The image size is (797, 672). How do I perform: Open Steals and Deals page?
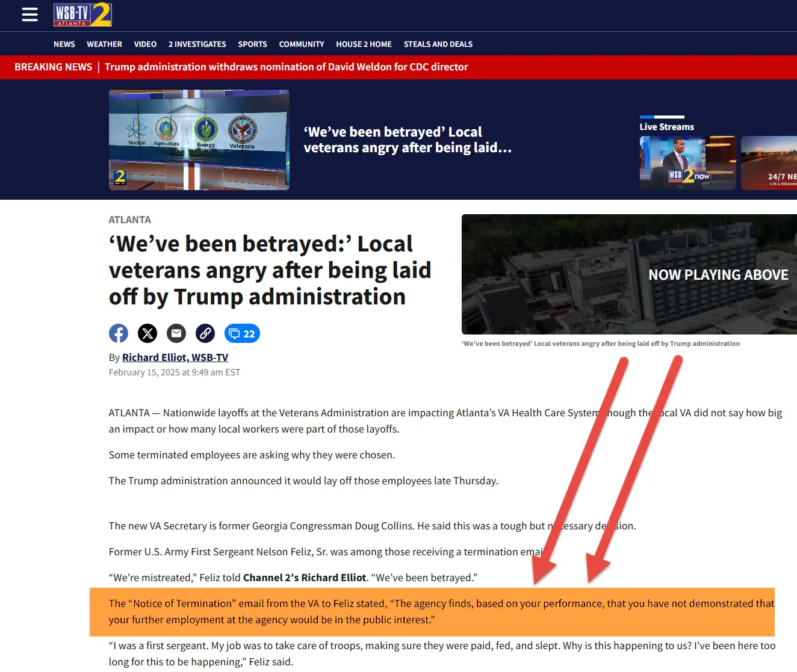coord(438,44)
